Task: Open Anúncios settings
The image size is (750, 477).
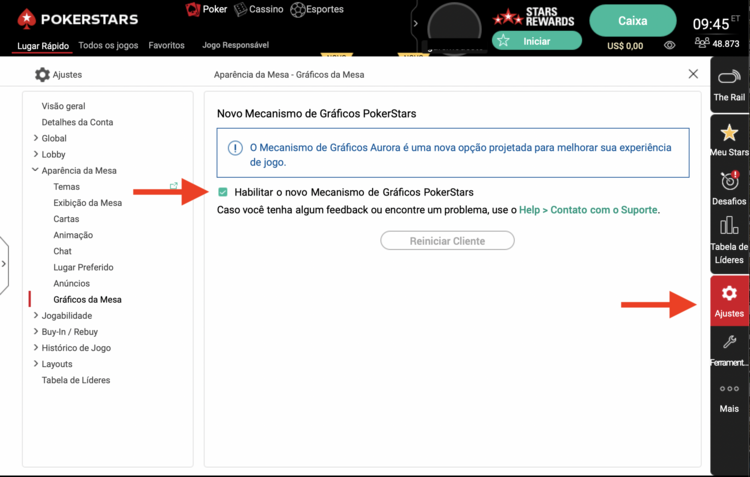Action: click(x=72, y=283)
